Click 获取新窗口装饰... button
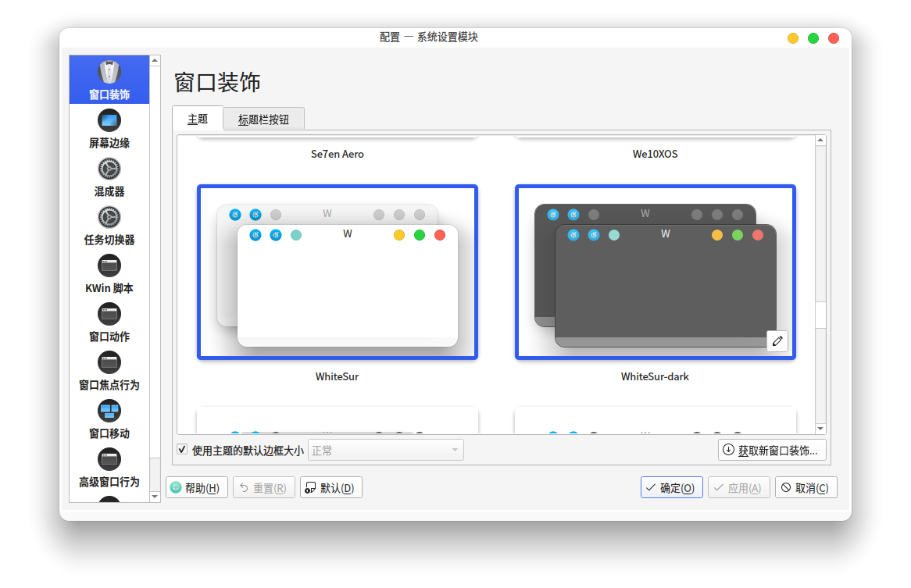The width and height of the screenshot is (911, 588). pyautogui.click(x=772, y=451)
